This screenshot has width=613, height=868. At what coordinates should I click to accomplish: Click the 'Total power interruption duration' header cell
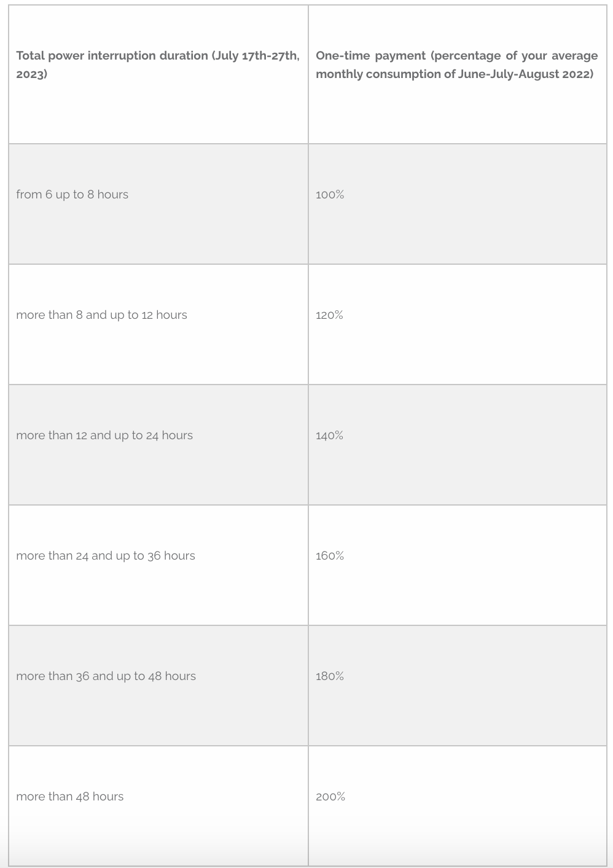coord(158,65)
